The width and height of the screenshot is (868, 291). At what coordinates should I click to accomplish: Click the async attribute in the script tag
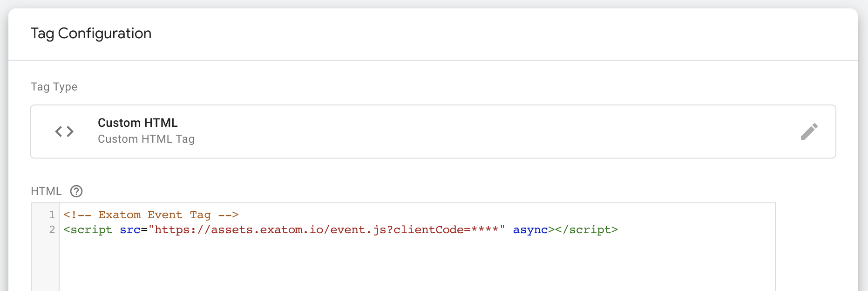coord(530,230)
